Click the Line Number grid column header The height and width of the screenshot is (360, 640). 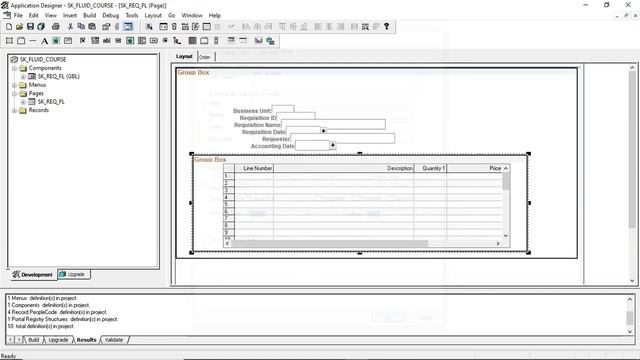click(x=254, y=168)
